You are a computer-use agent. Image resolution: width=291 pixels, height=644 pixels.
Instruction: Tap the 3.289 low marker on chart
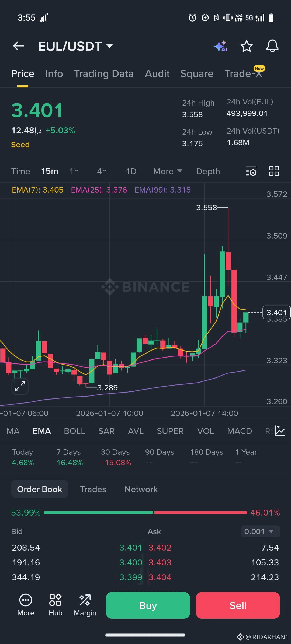[107, 388]
